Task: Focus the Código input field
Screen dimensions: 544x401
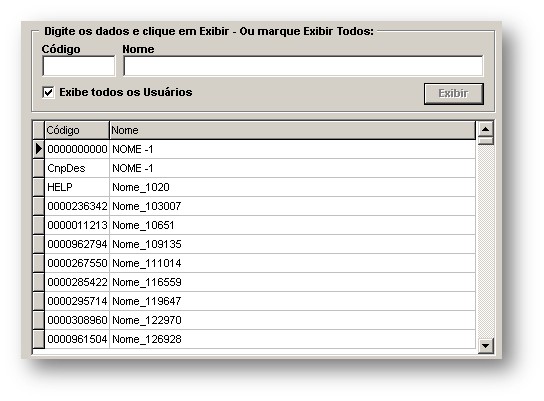Action: coord(79,66)
